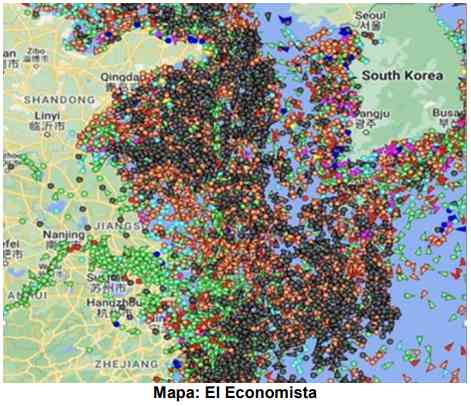Click the SHANDONG province label
The height and width of the screenshot is (406, 471).
click(59, 99)
